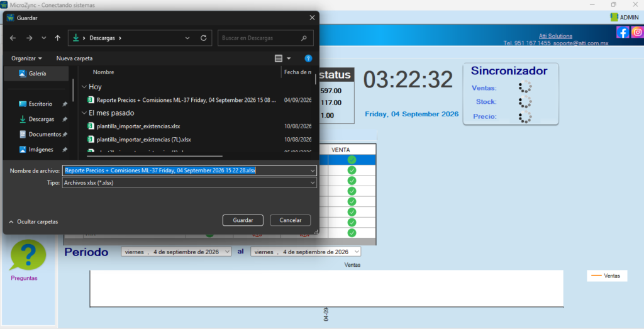Viewport: 644px width, 329px height.
Task: Click the file list vertical scrollbar
Action: pos(316,79)
